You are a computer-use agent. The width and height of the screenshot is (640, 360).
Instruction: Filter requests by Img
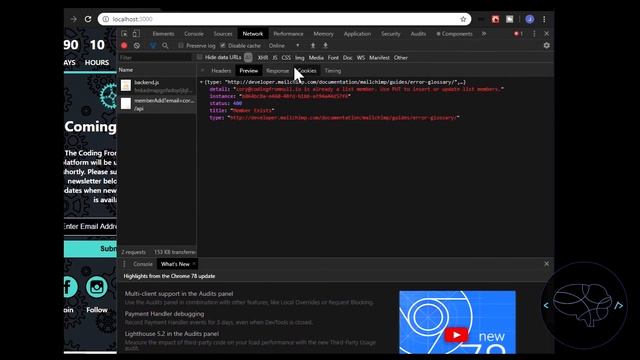pyautogui.click(x=300, y=58)
